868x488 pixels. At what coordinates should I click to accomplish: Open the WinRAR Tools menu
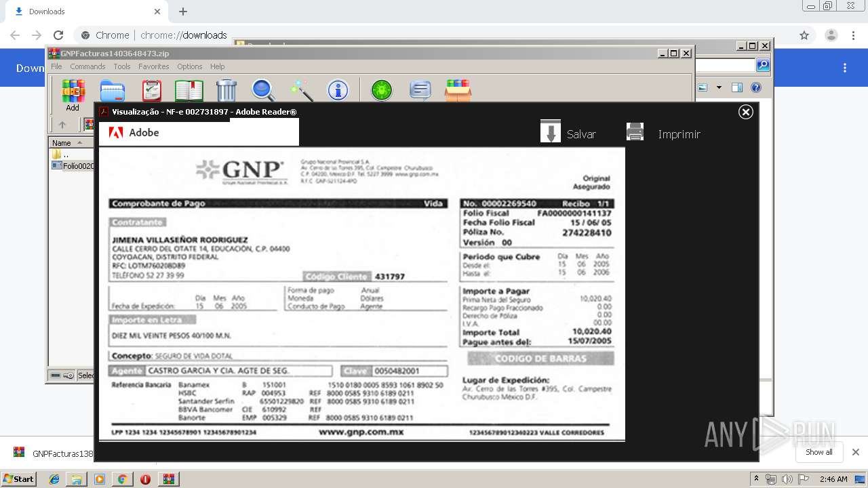click(x=122, y=66)
